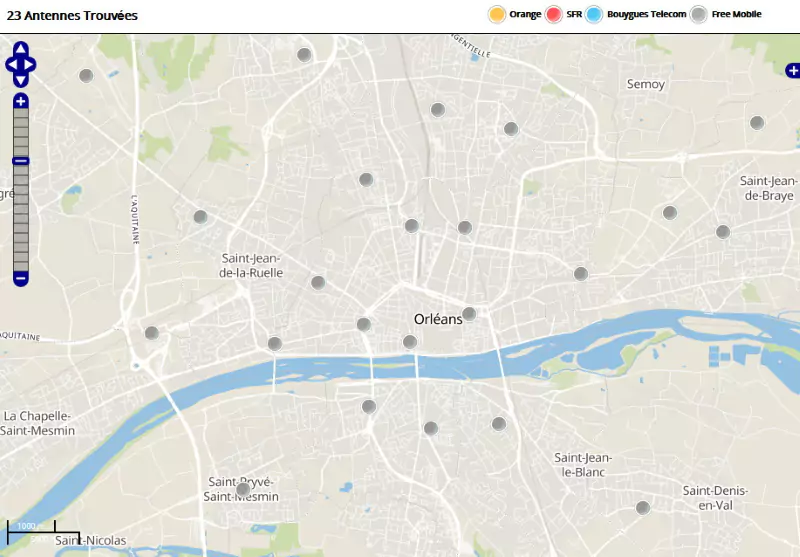The image size is (800, 557).
Task: Toggle the Orange operator filter
Action: [497, 14]
